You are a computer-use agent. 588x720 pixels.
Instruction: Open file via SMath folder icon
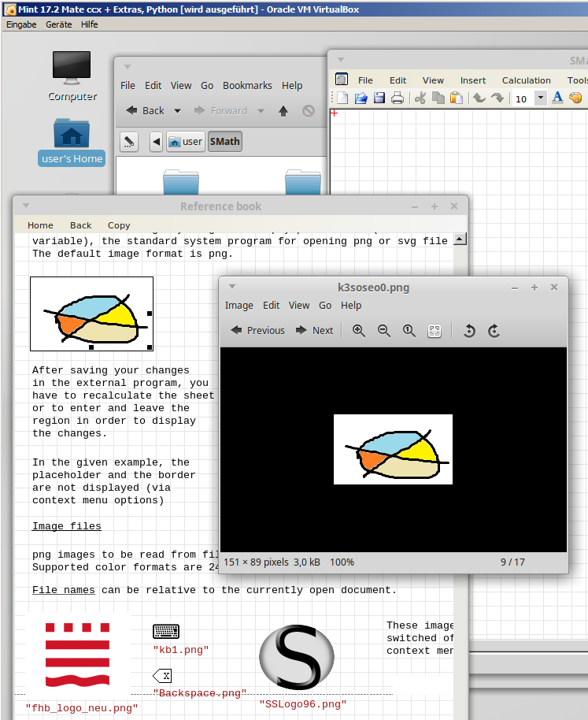click(361, 98)
